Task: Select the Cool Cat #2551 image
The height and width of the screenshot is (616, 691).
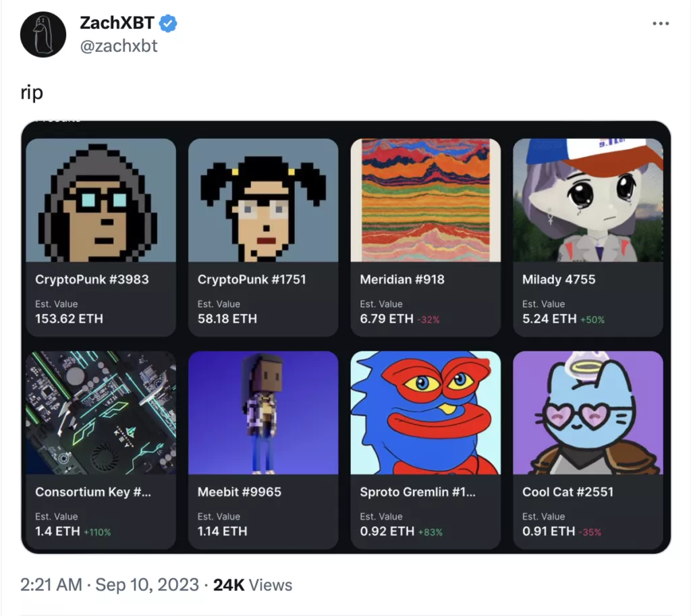Action: pos(588,413)
